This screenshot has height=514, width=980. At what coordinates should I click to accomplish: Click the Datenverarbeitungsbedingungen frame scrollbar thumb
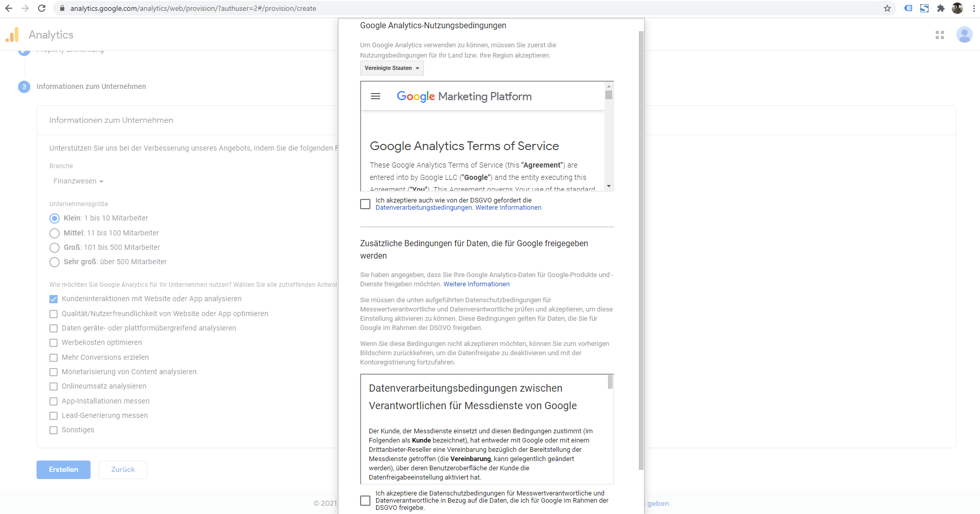coord(611,382)
